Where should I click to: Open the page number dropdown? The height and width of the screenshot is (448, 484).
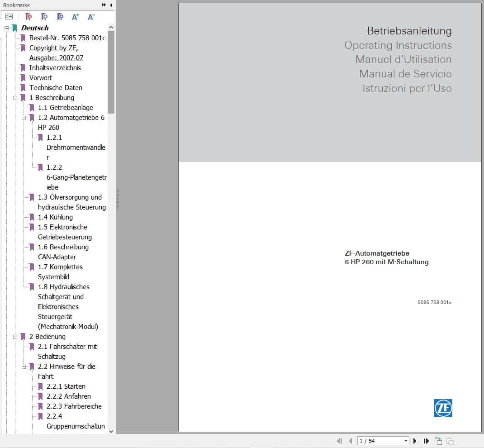[406, 441]
